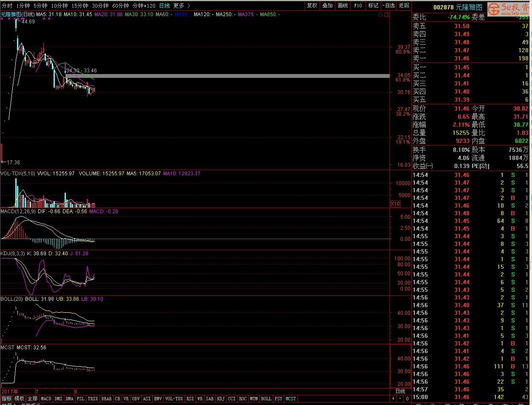Switch to the ROC indicator tab

(x=243, y=399)
